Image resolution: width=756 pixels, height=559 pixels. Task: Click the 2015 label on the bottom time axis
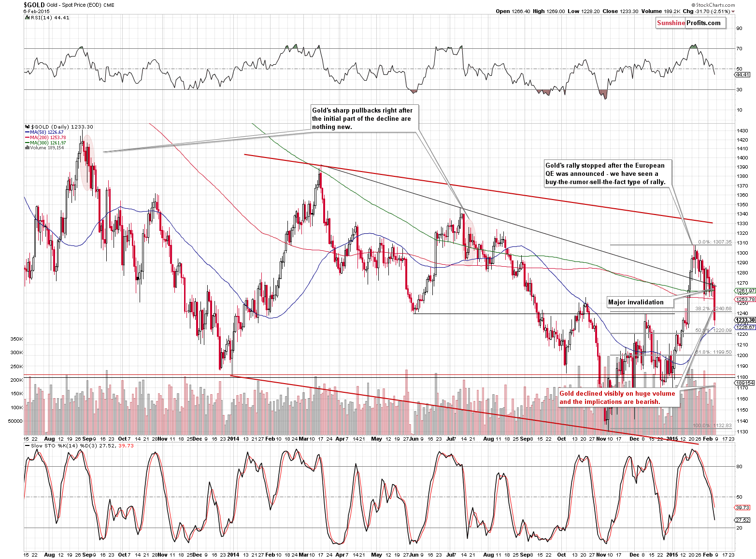(x=672, y=555)
